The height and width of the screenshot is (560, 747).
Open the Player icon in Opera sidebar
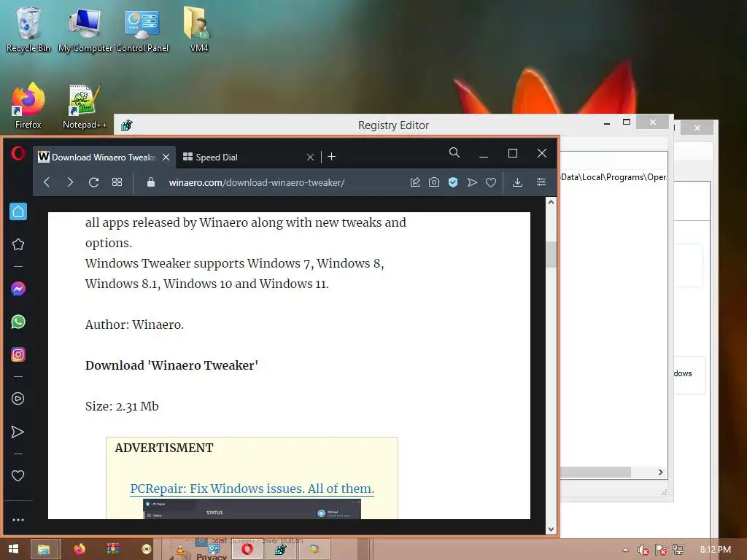point(18,399)
